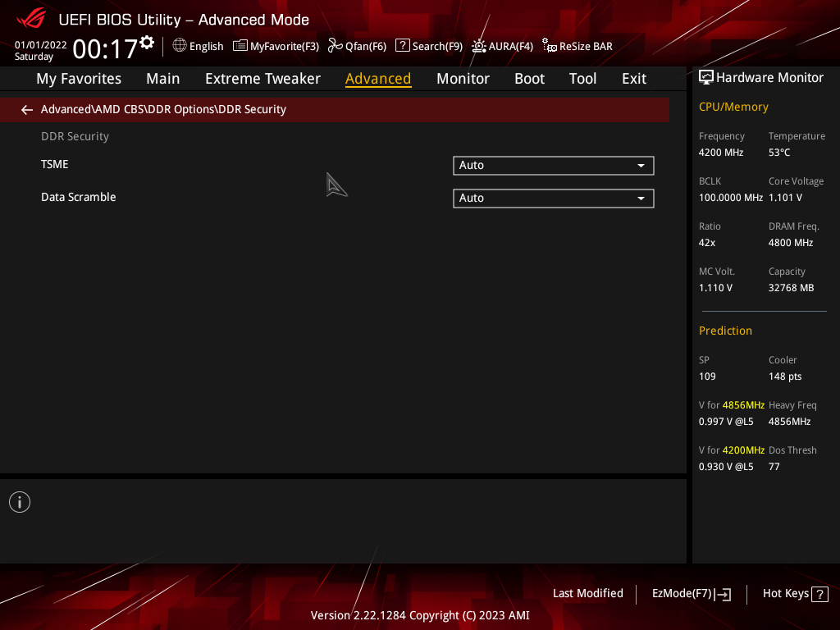Open the Monitor tab
Viewport: 840px width, 630px height.
463,79
